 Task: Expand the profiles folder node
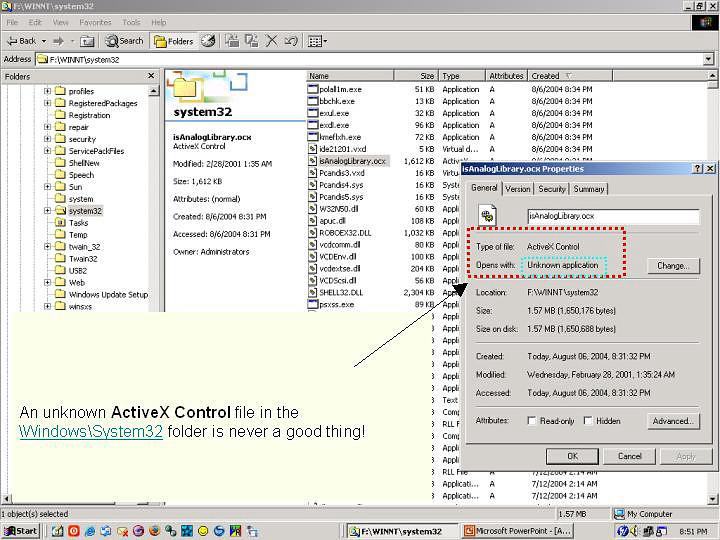pyautogui.click(x=47, y=91)
